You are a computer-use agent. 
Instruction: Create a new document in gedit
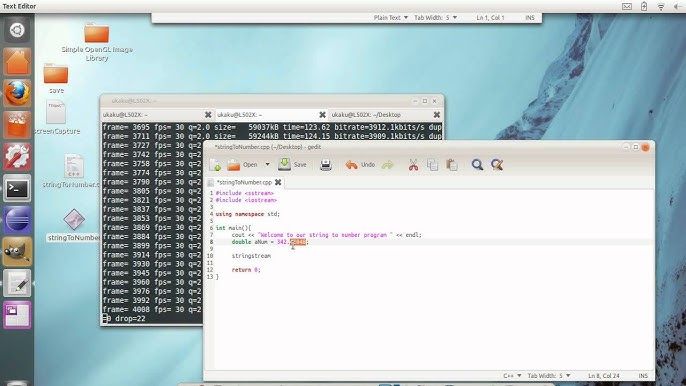[215, 165]
